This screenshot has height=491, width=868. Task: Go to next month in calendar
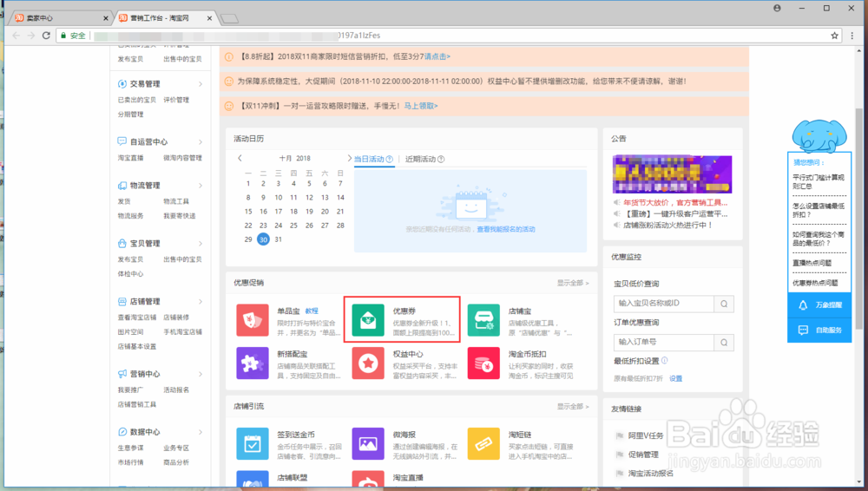point(349,158)
